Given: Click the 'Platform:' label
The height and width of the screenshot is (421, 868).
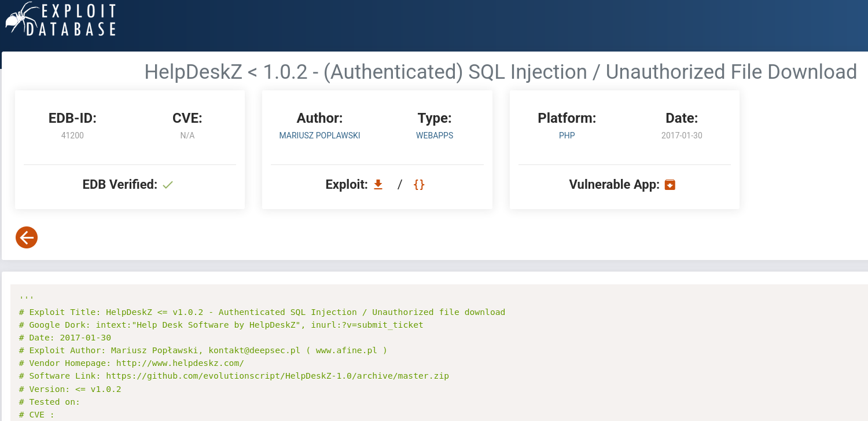Looking at the screenshot, I should pyautogui.click(x=567, y=118).
